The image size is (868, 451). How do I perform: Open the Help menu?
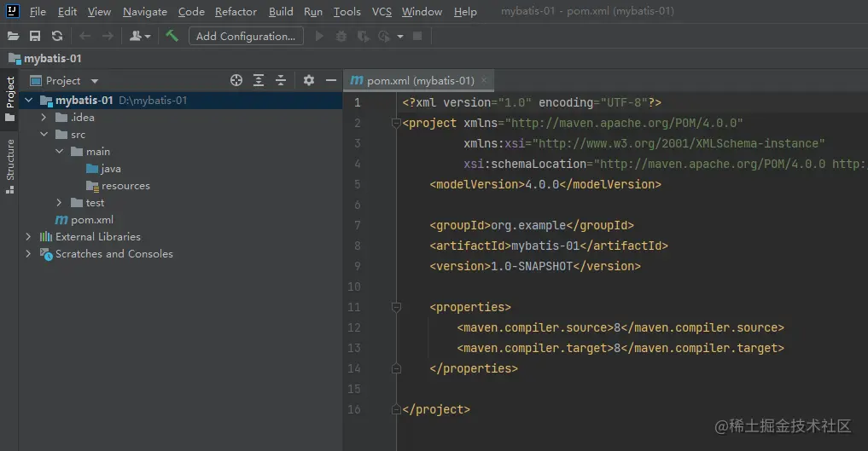coord(465,12)
